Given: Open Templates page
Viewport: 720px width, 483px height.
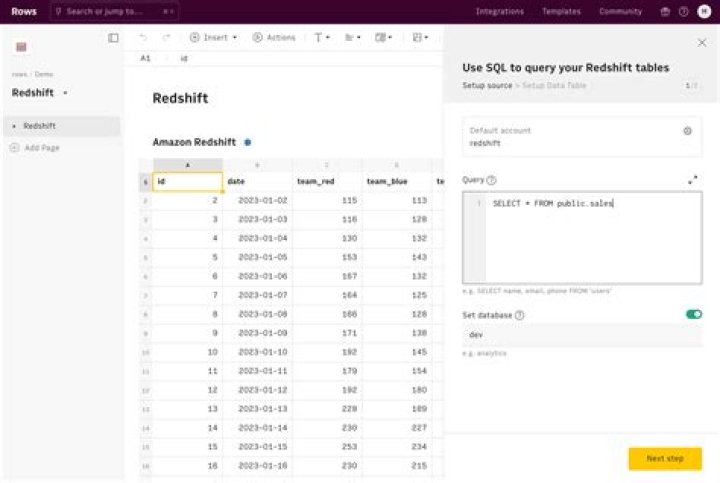Looking at the screenshot, I should (561, 11).
